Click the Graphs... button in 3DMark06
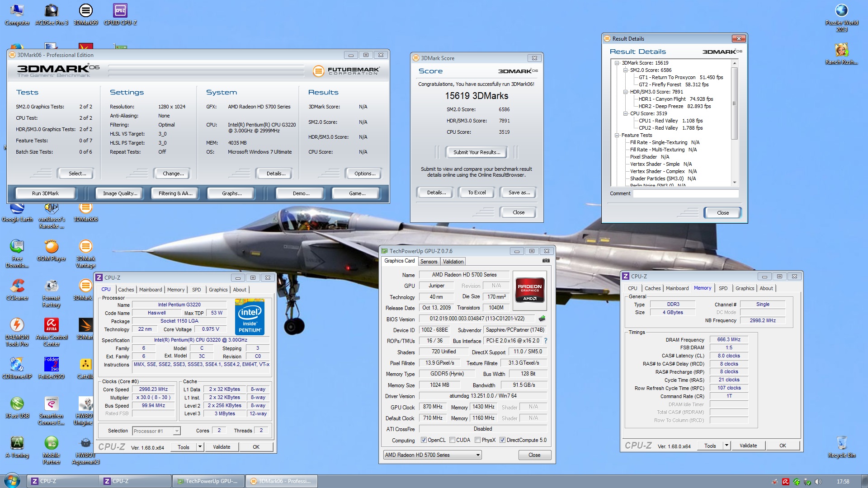This screenshot has height=488, width=868. click(x=231, y=193)
